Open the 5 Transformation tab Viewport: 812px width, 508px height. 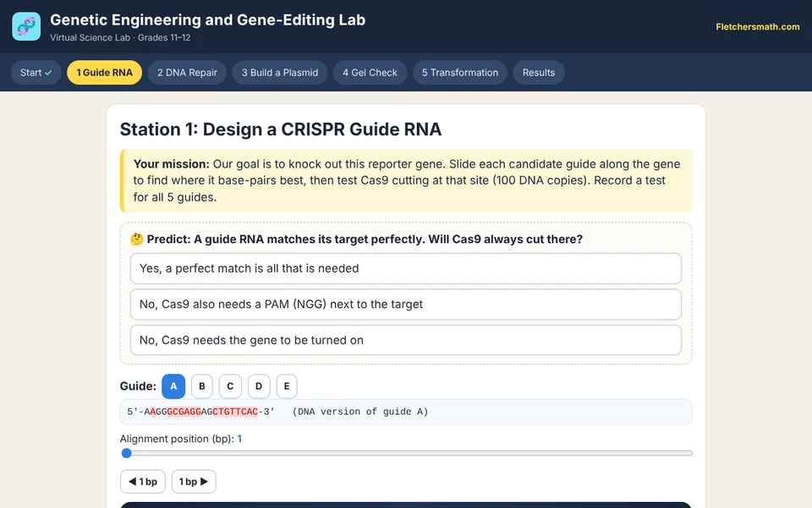coord(460,73)
